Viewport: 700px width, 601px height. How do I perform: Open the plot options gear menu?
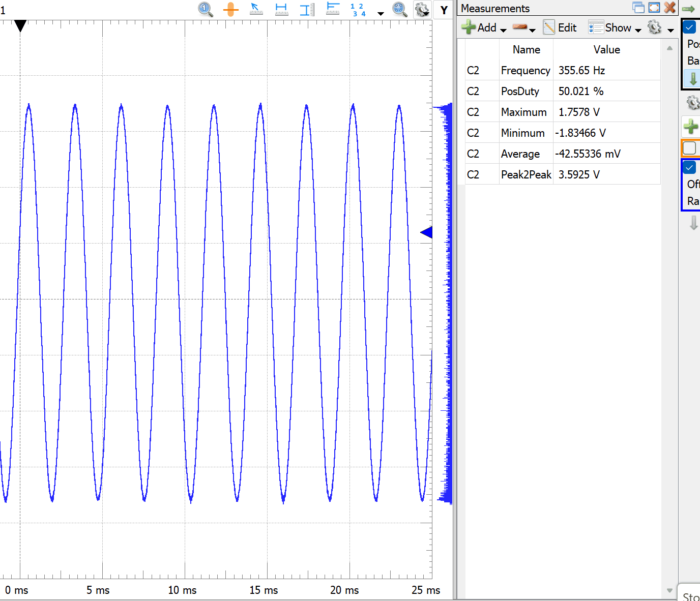pyautogui.click(x=422, y=9)
